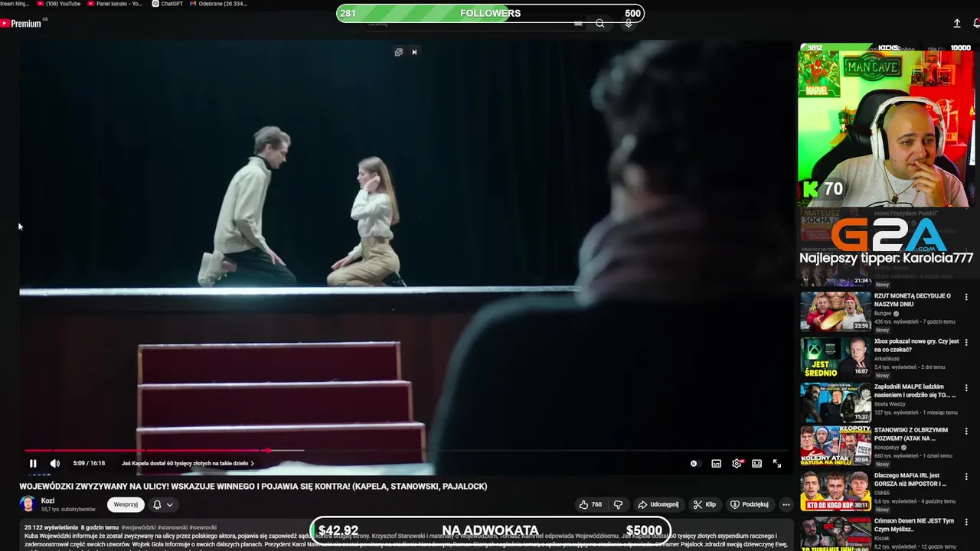
Task: Open 'Xbox pokazał nowe gry' video title
Action: [x=916, y=345]
